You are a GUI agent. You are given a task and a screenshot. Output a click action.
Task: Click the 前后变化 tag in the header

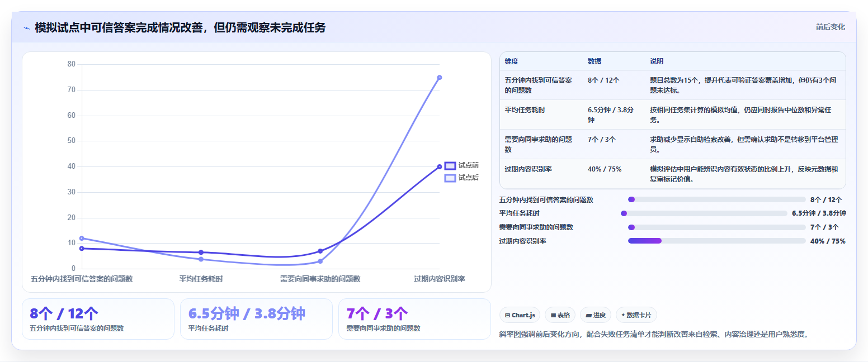(830, 27)
